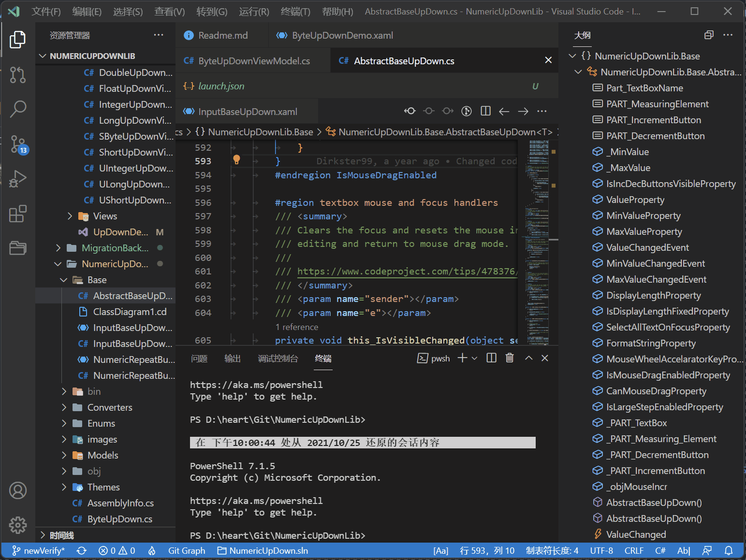
Task: Toggle the Ab| indicator in the status bar
Action: pos(684,551)
